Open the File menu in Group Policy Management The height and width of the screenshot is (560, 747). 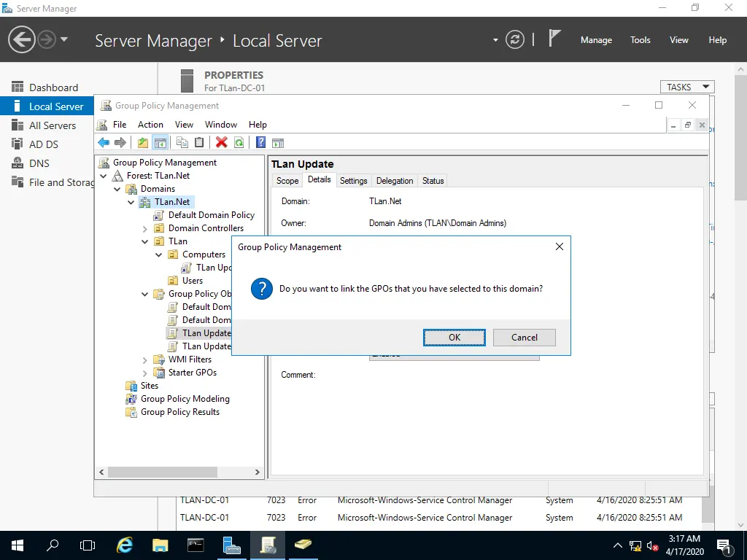tap(120, 124)
